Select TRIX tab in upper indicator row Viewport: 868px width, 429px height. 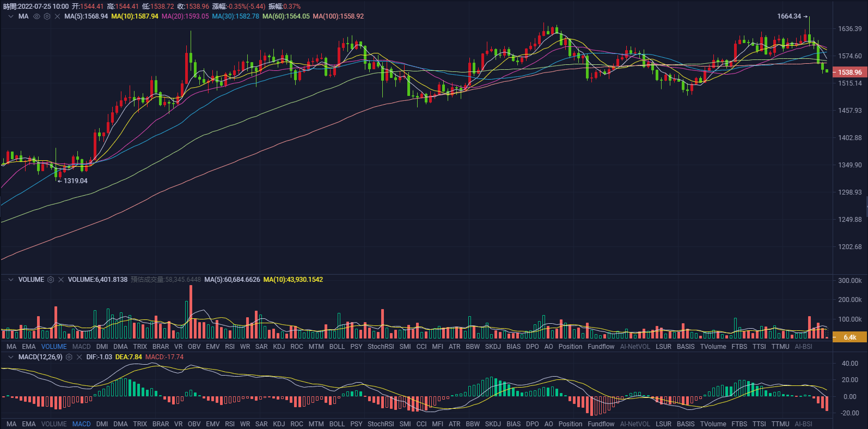coord(140,347)
